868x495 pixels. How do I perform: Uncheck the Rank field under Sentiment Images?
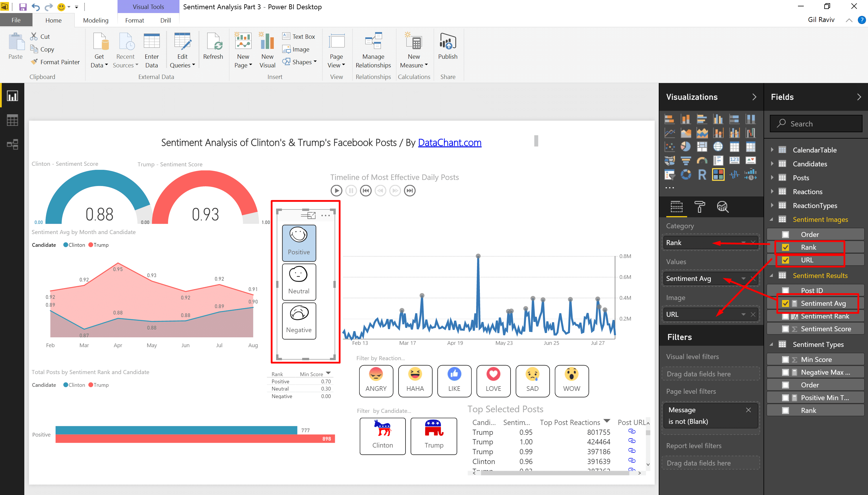coord(785,247)
